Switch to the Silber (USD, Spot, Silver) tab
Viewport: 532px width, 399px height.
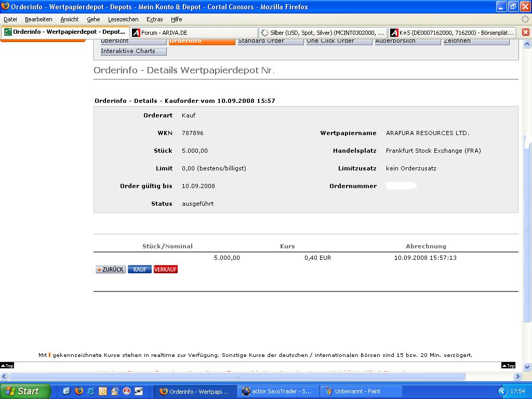point(322,33)
